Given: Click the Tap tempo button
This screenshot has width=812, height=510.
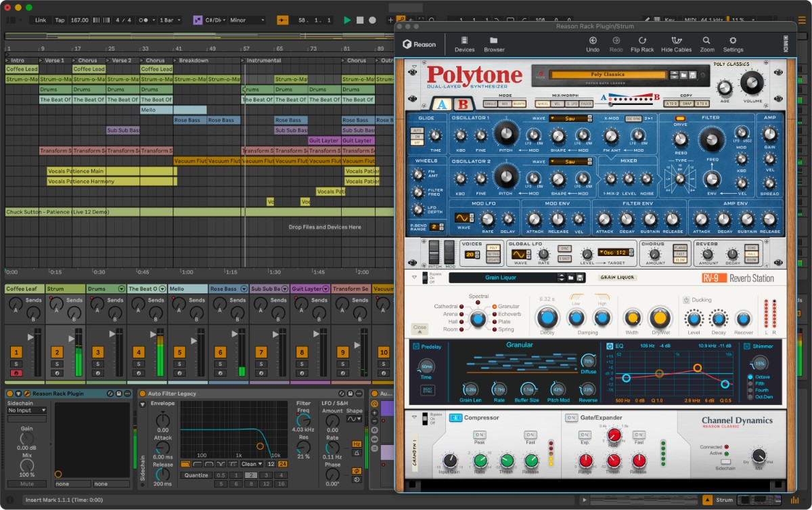Looking at the screenshot, I should coord(60,20).
